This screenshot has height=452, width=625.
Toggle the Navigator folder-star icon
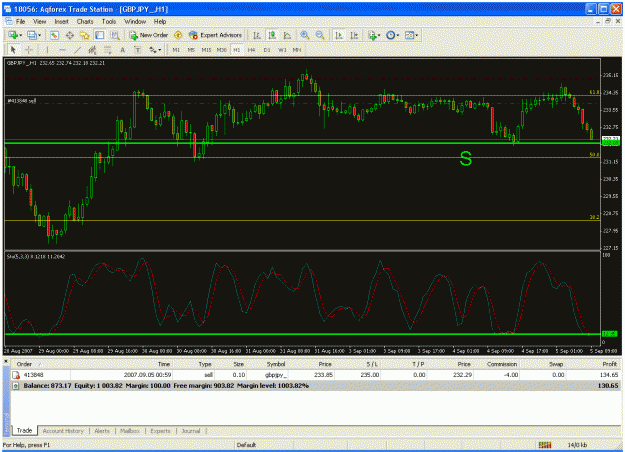tap(84, 35)
